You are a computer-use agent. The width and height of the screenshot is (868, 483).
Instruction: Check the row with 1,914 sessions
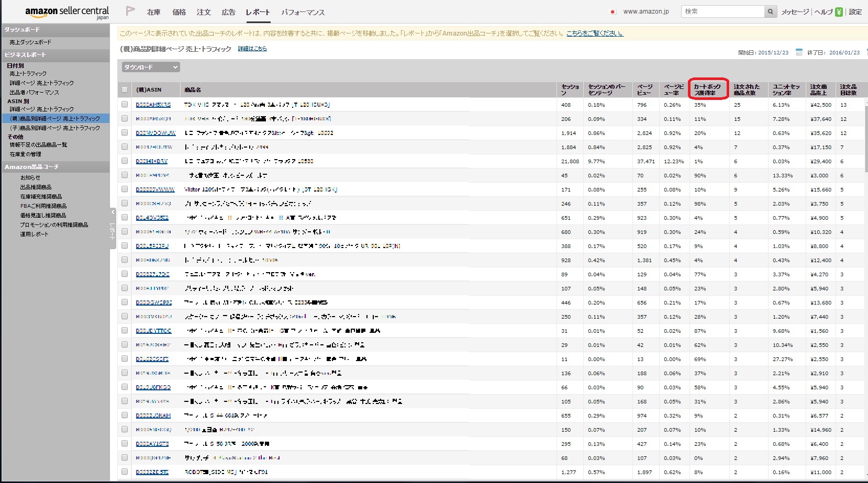pyautogui.click(x=125, y=133)
